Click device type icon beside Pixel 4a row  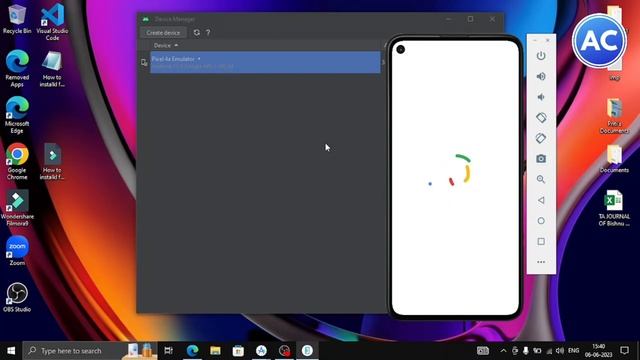[x=144, y=62]
